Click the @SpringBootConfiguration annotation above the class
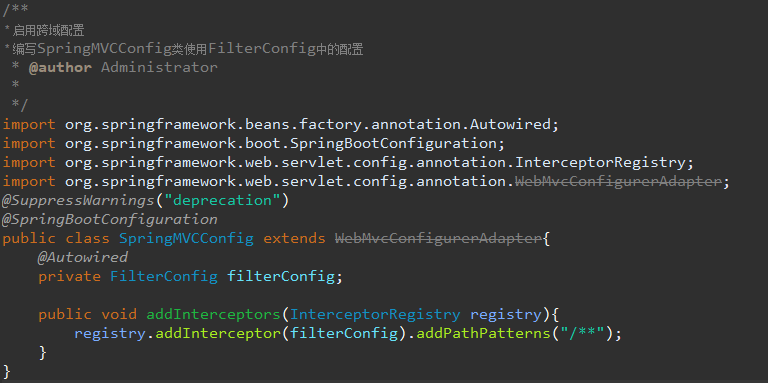 click(x=110, y=219)
